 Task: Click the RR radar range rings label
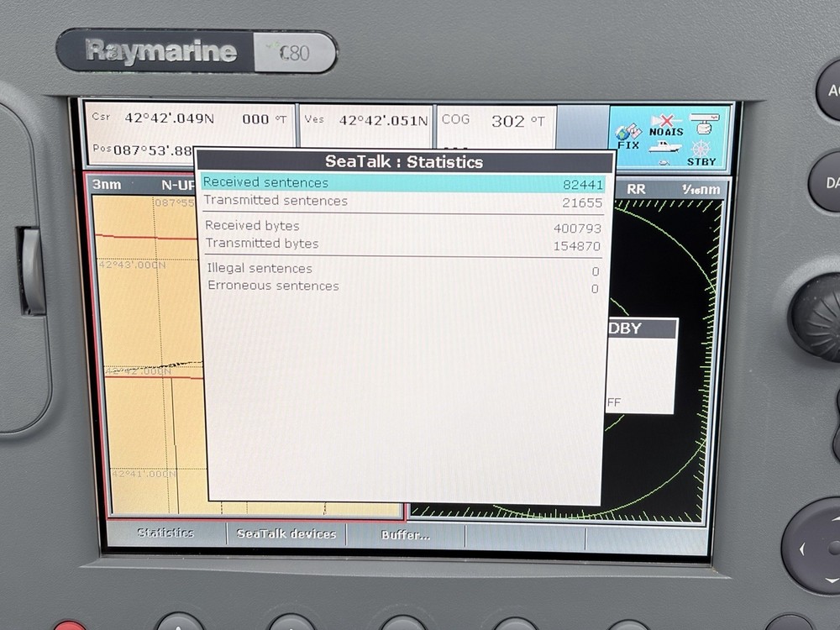point(636,189)
